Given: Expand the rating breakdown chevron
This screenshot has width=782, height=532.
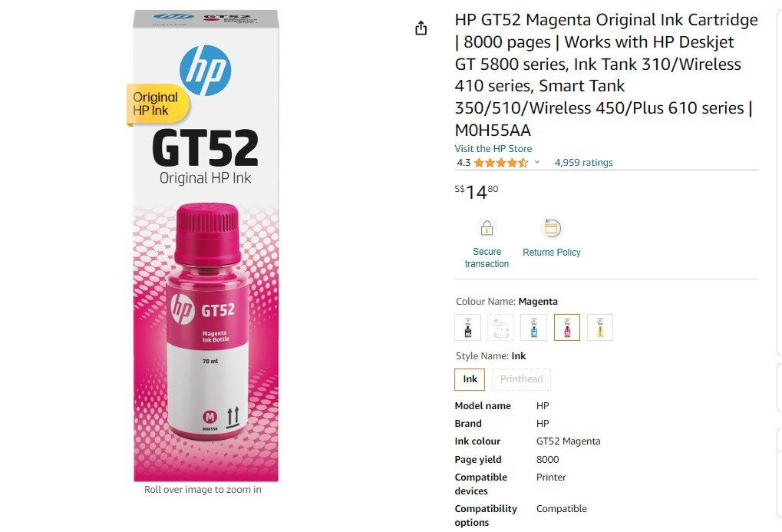Looking at the screenshot, I should point(537,162).
